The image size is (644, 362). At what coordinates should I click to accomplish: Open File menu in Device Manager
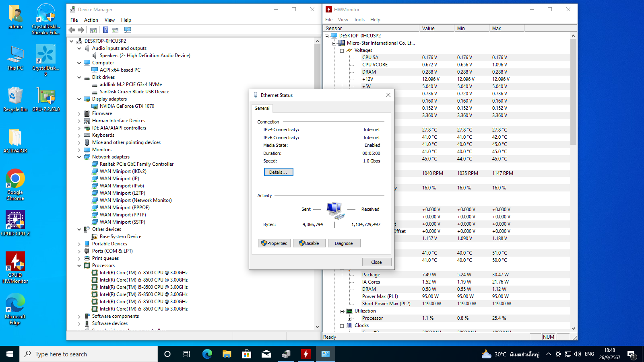[74, 20]
